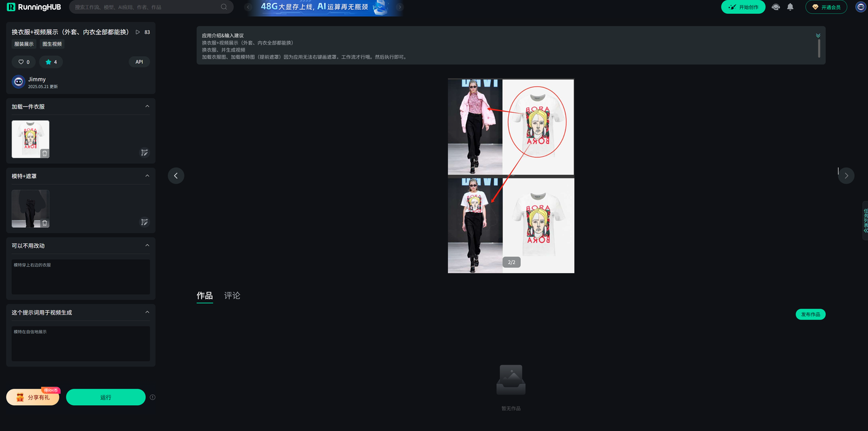
Task: Open customer support headset icon
Action: [x=776, y=7]
